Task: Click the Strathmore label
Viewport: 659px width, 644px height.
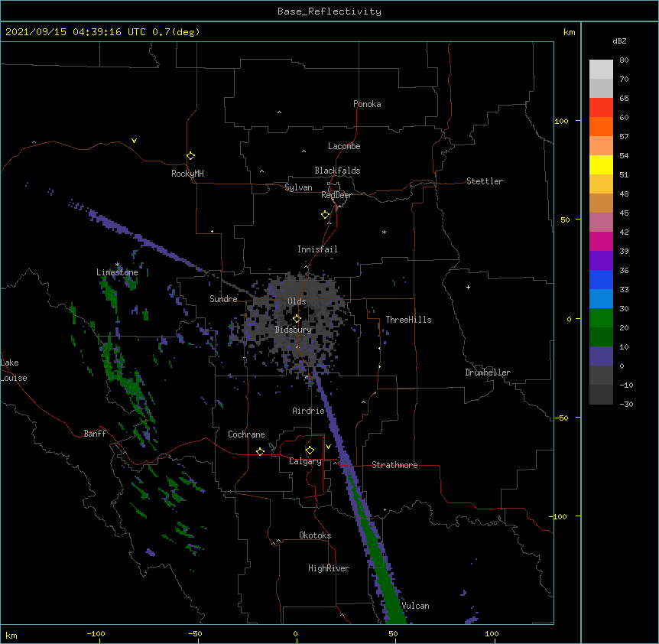Action: [394, 465]
